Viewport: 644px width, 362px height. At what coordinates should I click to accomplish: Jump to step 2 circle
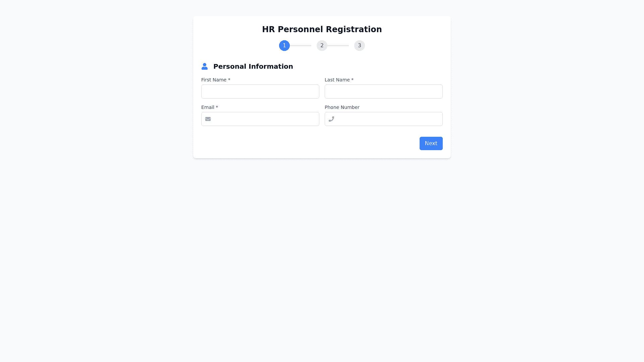tap(322, 46)
